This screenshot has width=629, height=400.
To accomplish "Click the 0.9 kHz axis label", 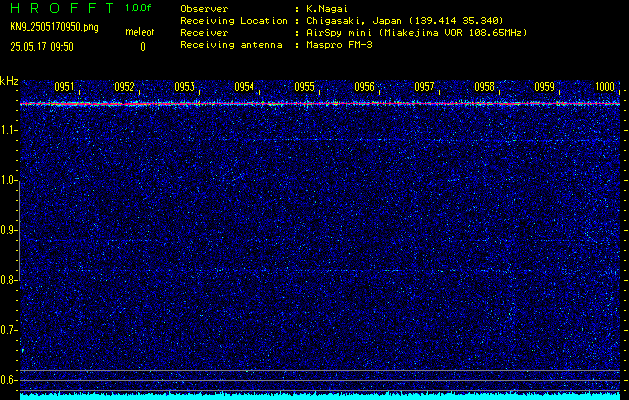I will click(8, 230).
